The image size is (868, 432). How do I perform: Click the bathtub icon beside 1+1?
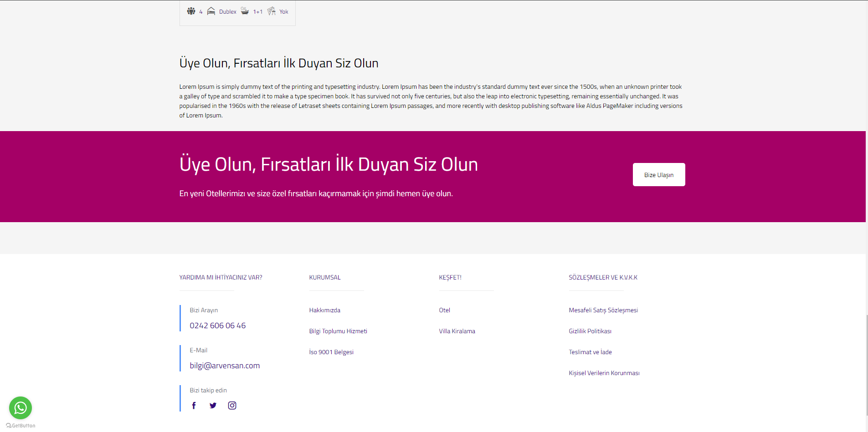(245, 11)
